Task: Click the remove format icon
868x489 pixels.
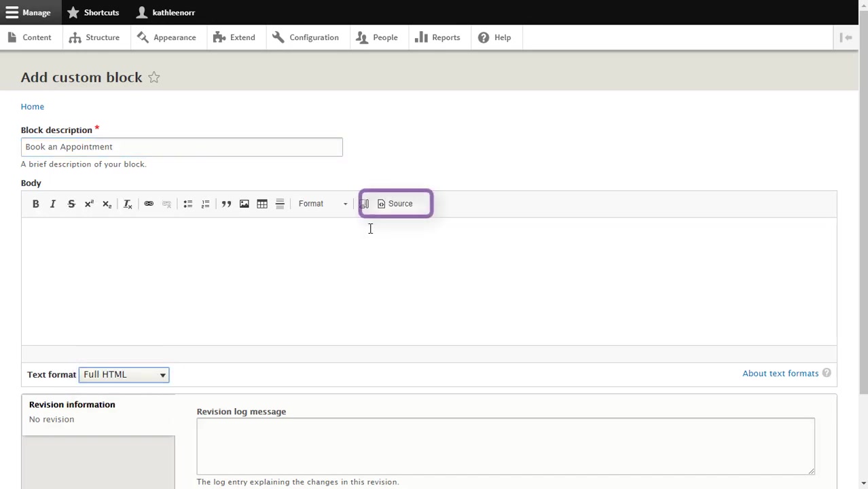Action: click(127, 204)
